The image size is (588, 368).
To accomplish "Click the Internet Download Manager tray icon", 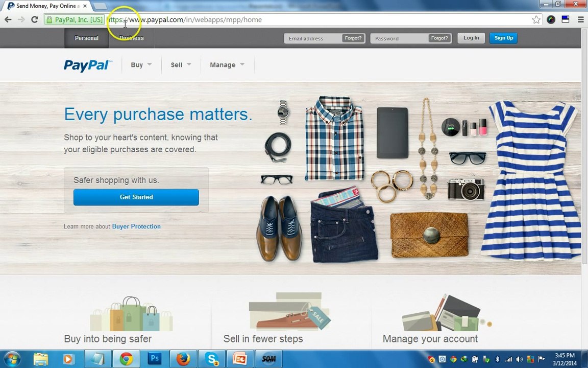I will [464, 359].
